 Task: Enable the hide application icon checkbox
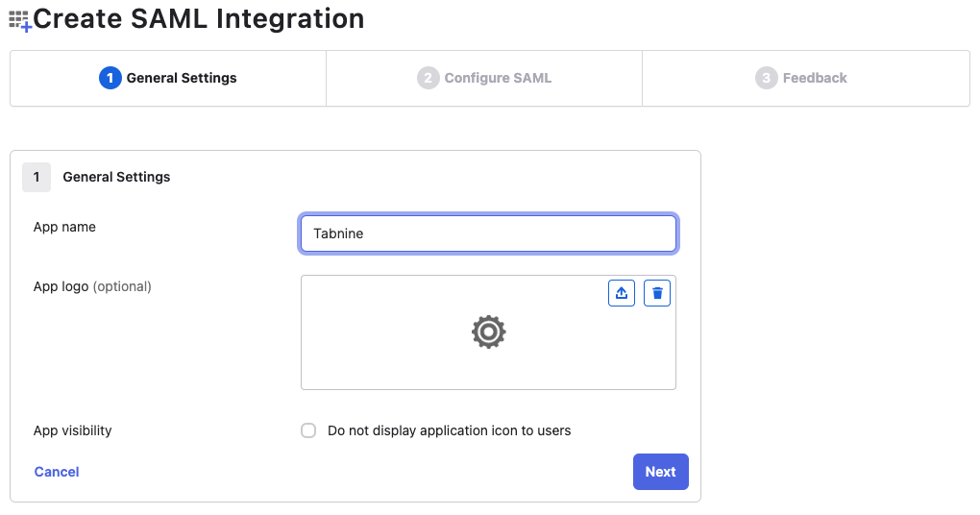(x=308, y=430)
